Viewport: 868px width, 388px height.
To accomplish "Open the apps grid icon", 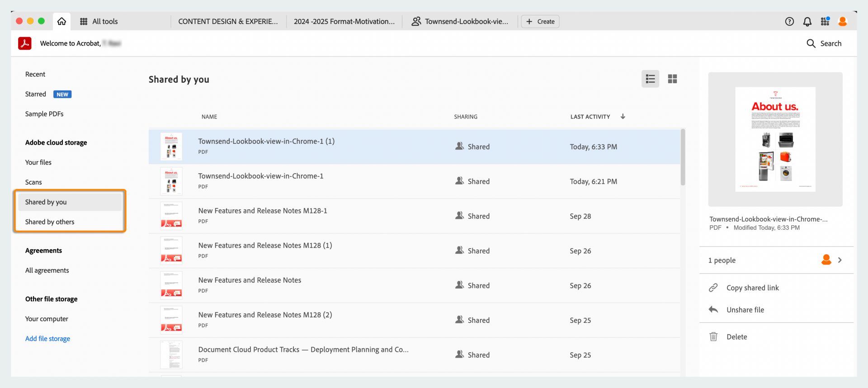I will point(825,21).
